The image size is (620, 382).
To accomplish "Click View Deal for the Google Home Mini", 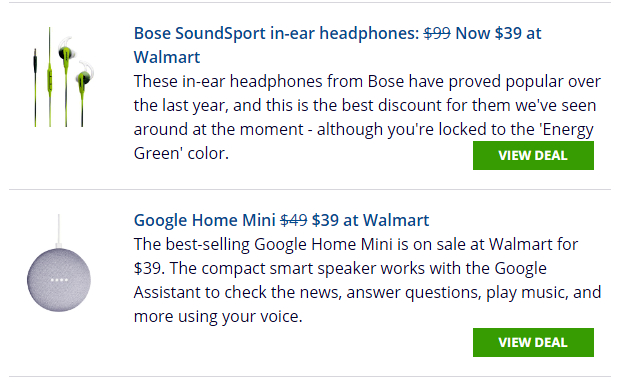I will pos(533,342).
